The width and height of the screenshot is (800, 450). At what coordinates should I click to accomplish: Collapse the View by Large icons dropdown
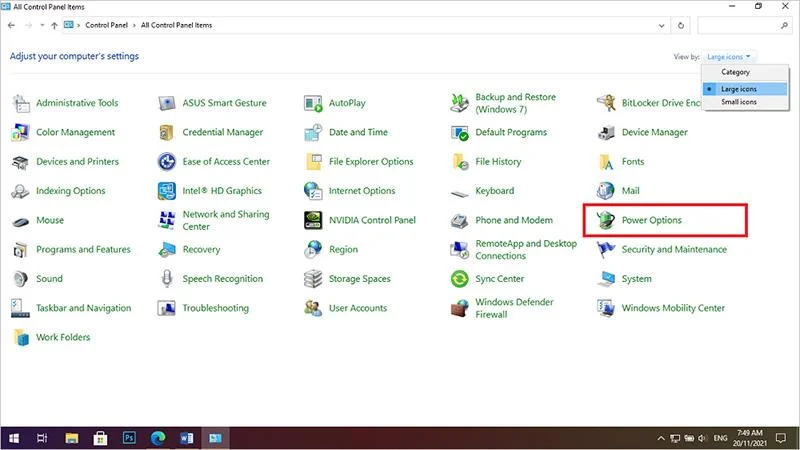click(729, 57)
